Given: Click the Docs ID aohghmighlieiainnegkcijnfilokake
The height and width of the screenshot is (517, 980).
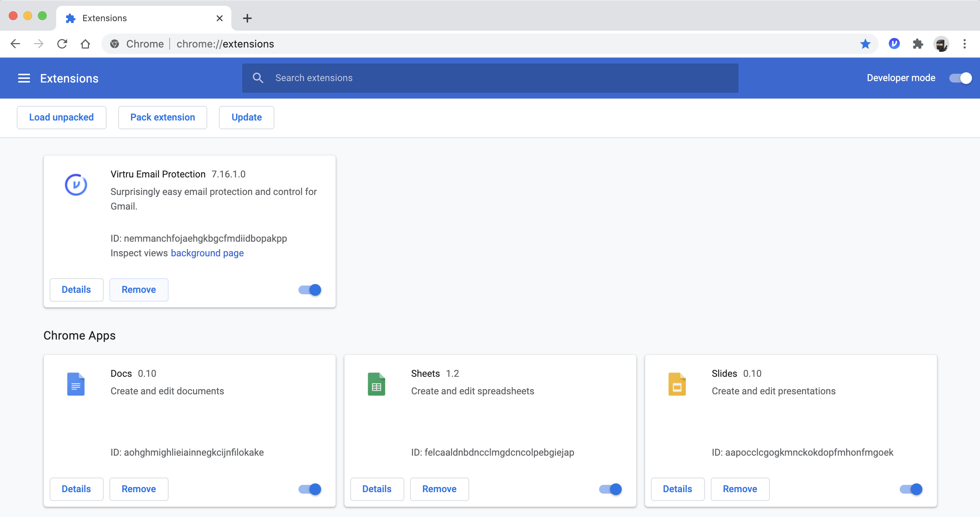Looking at the screenshot, I should coord(187,452).
